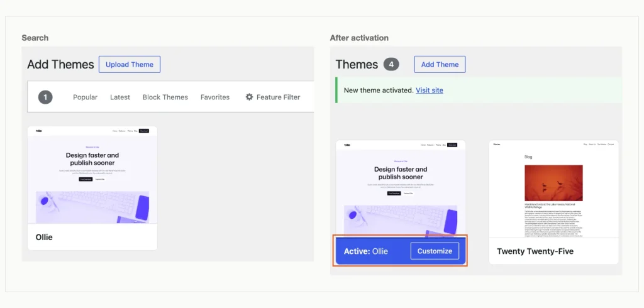This screenshot has width=644, height=308.
Task: Click the Themes page heading
Action: (x=357, y=65)
